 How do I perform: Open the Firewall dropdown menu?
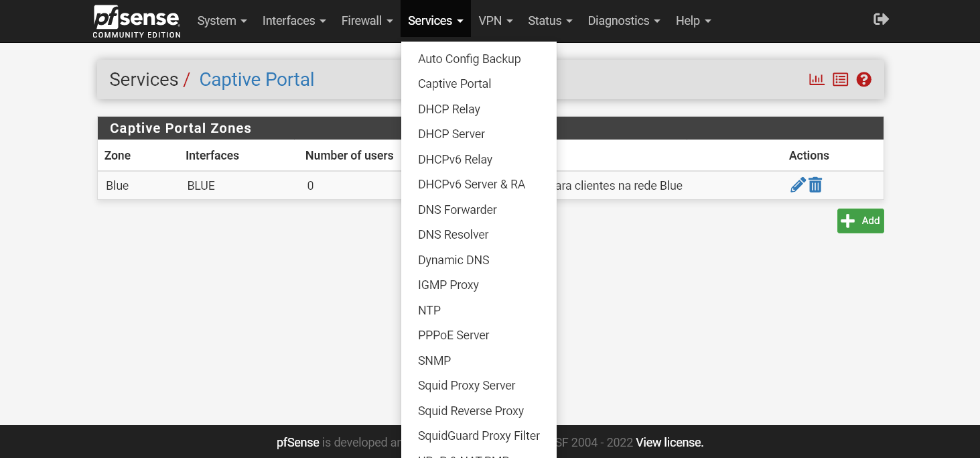[x=366, y=20]
